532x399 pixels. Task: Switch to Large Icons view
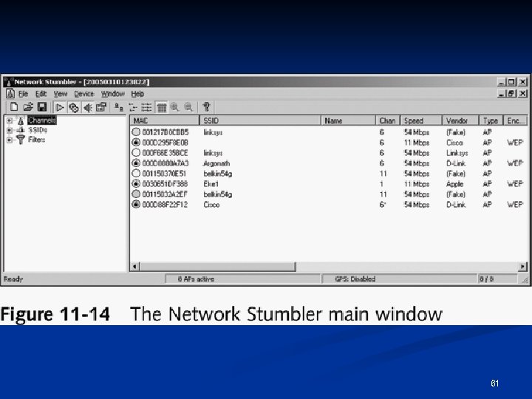(x=119, y=108)
